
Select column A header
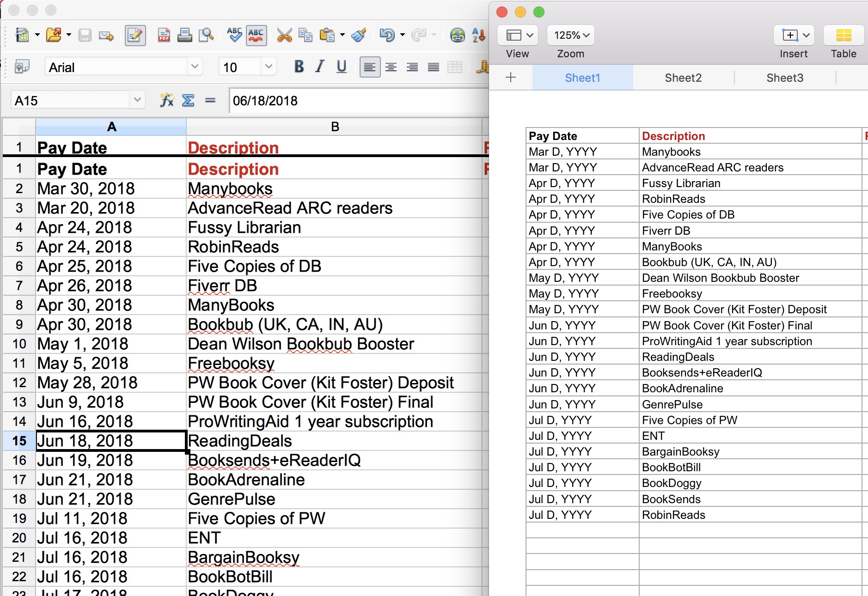coord(111,127)
